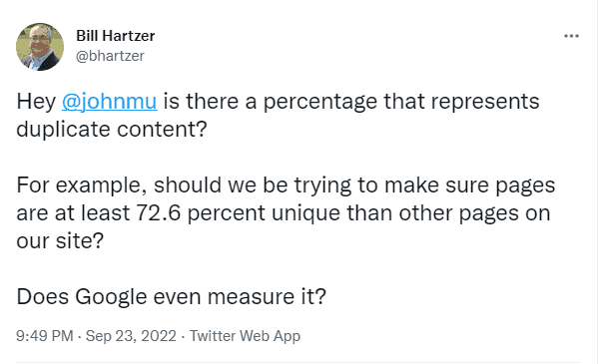The width and height of the screenshot is (599, 364).
Task: Click the "duplicate content?" text line
Action: point(112,129)
